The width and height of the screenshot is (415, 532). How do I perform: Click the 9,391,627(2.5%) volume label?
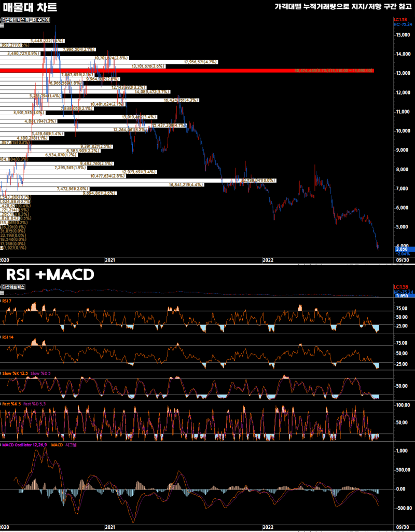pyautogui.click(x=96, y=146)
